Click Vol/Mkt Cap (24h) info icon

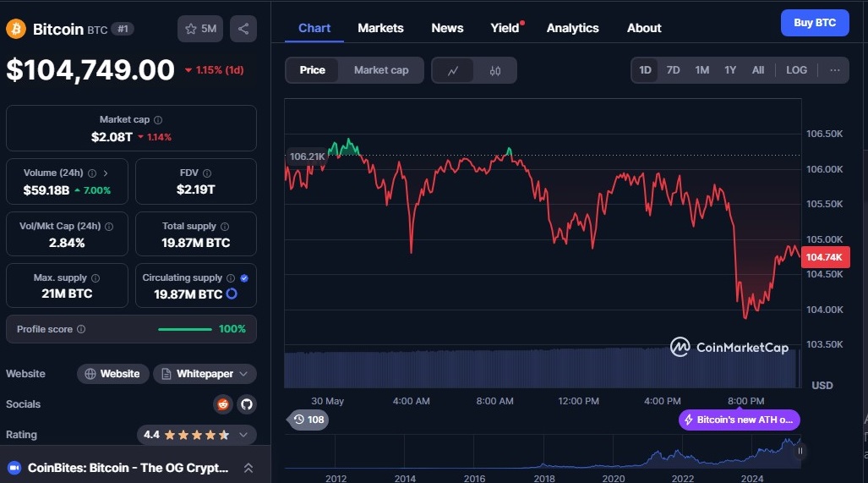coord(109,227)
